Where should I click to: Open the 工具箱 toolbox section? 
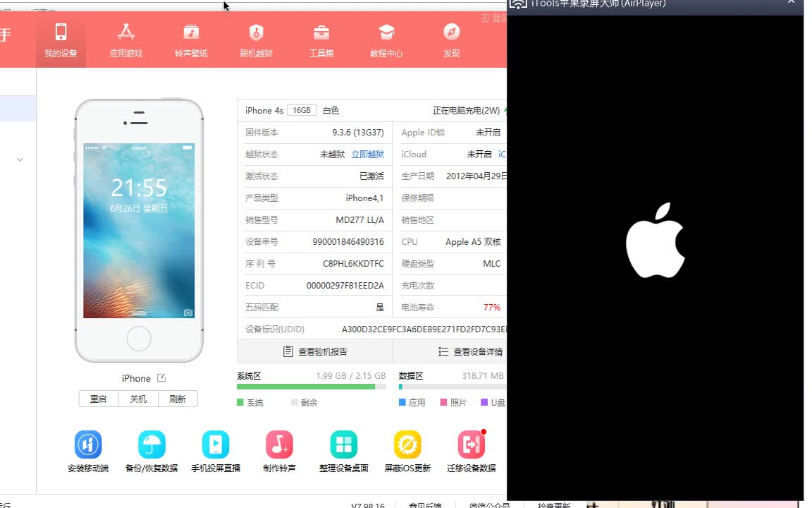coord(321,40)
